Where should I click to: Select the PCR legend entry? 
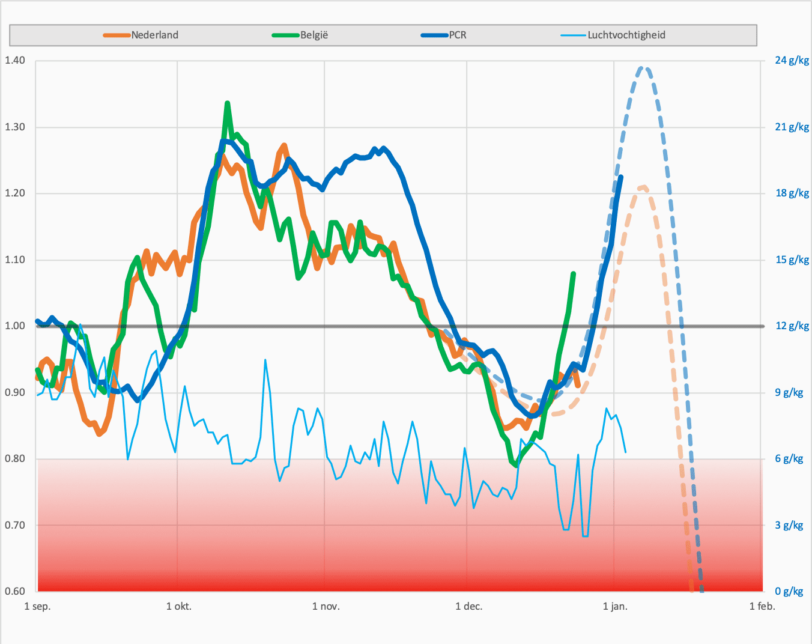click(444, 35)
